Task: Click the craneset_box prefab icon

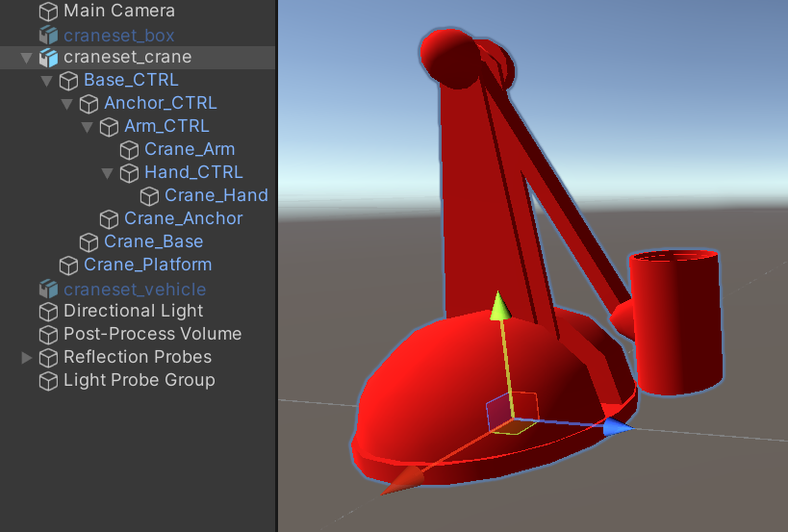Action: [48, 36]
